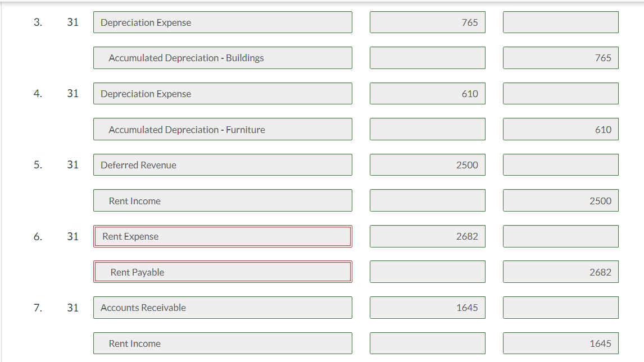Click the empty credit field beside Deferred Revenue
Screen dimensions: 644x362
pyautogui.click(x=561, y=165)
